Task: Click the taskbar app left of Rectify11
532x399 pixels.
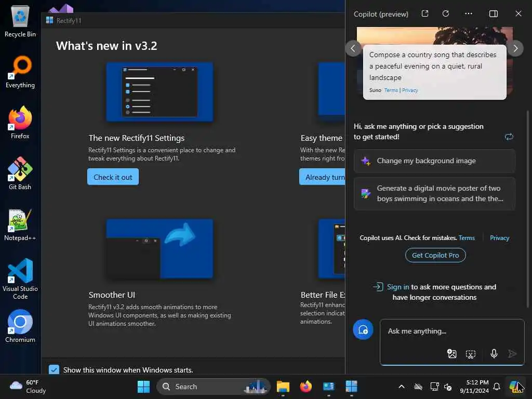Action: (328, 387)
